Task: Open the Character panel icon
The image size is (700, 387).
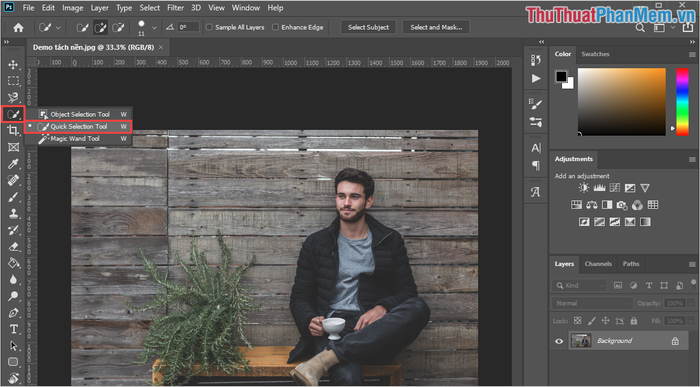Action: coord(536,148)
